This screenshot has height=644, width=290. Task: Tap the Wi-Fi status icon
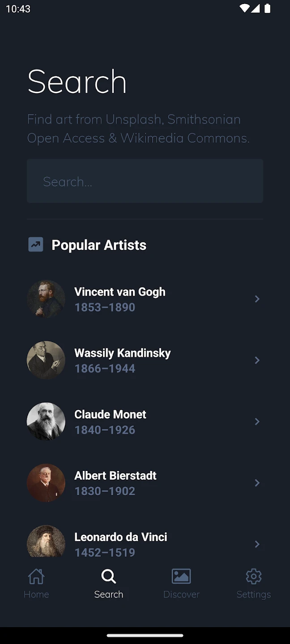point(244,8)
